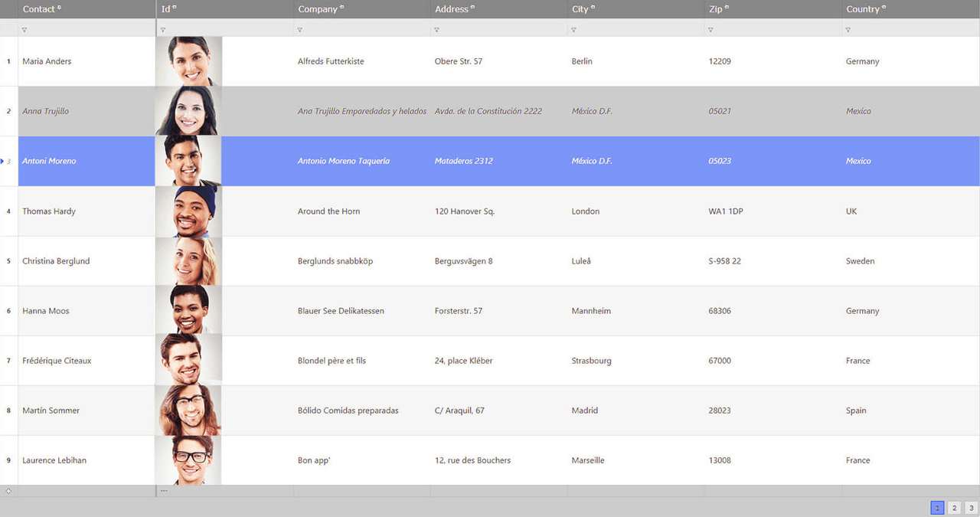The height and width of the screenshot is (517, 980).
Task: Sort by Zip column header
Action: [x=716, y=9]
